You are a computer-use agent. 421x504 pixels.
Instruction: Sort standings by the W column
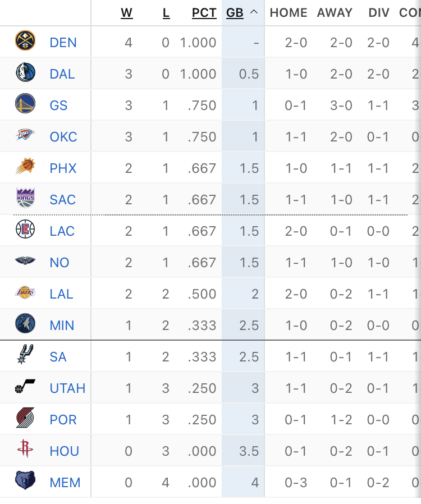127,13
